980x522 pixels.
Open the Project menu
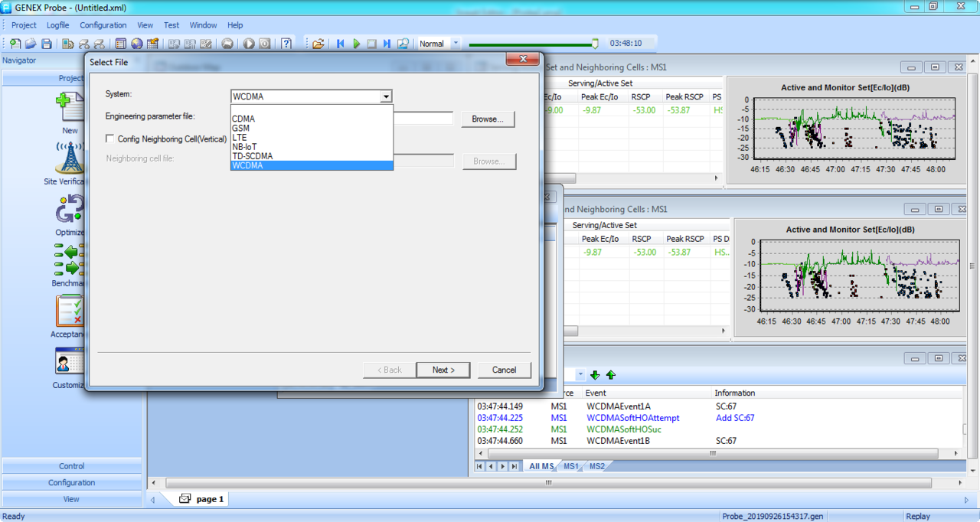tap(24, 25)
